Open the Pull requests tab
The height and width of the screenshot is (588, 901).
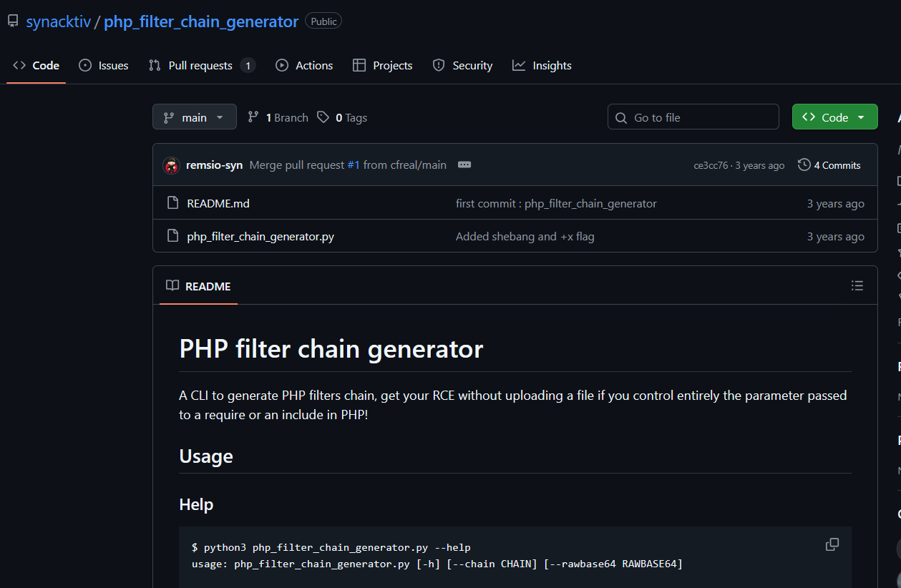point(200,66)
